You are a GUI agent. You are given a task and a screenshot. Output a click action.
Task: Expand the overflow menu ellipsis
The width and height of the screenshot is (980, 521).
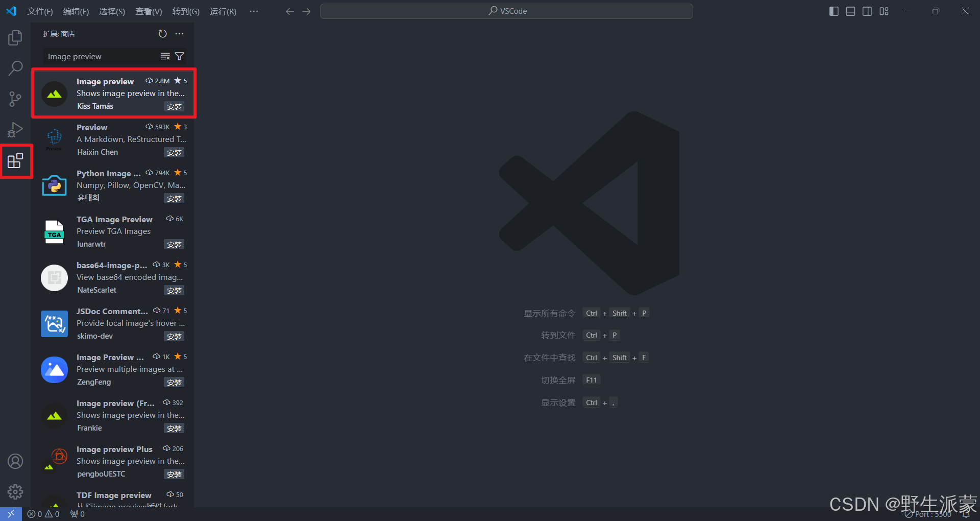(x=254, y=11)
